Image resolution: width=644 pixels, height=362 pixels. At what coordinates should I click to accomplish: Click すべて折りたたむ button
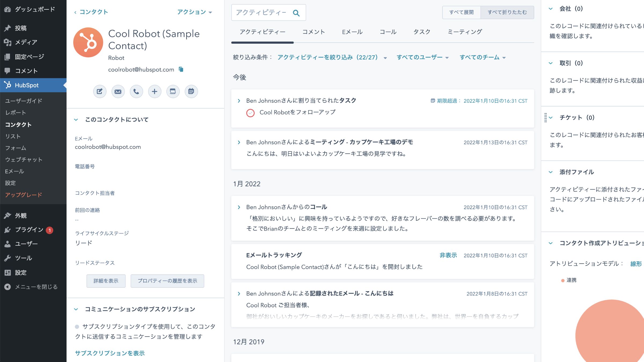tap(507, 12)
